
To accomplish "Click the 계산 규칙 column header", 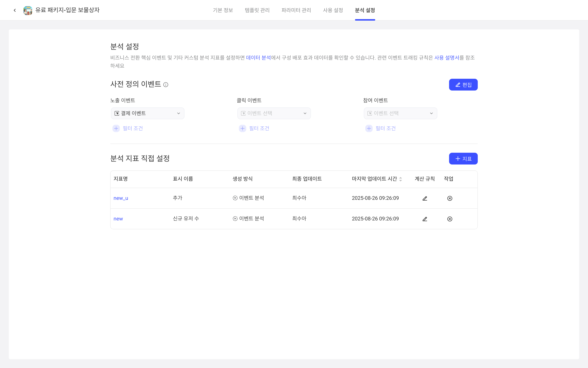I will [x=424, y=179].
